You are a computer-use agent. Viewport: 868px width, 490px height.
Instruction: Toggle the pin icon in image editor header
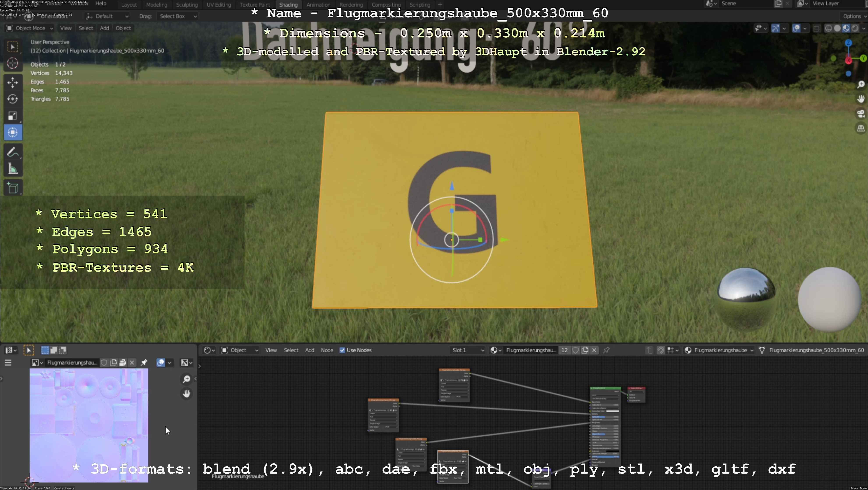click(144, 363)
